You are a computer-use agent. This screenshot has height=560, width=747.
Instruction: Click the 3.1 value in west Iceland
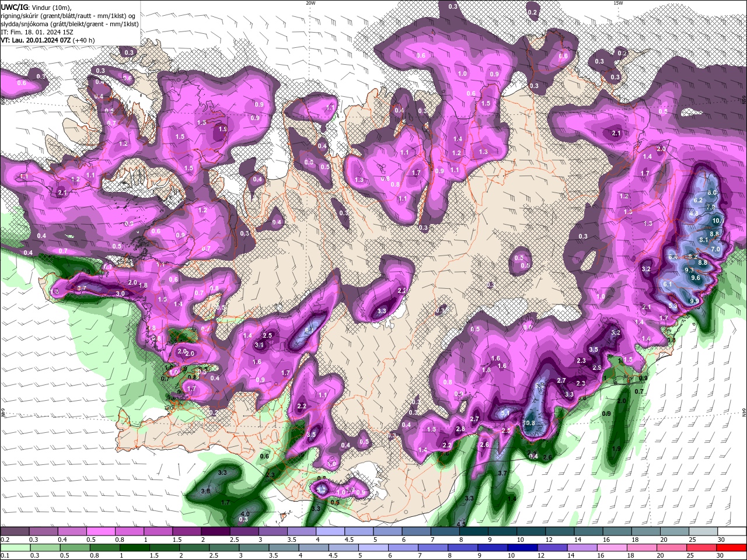click(260, 345)
